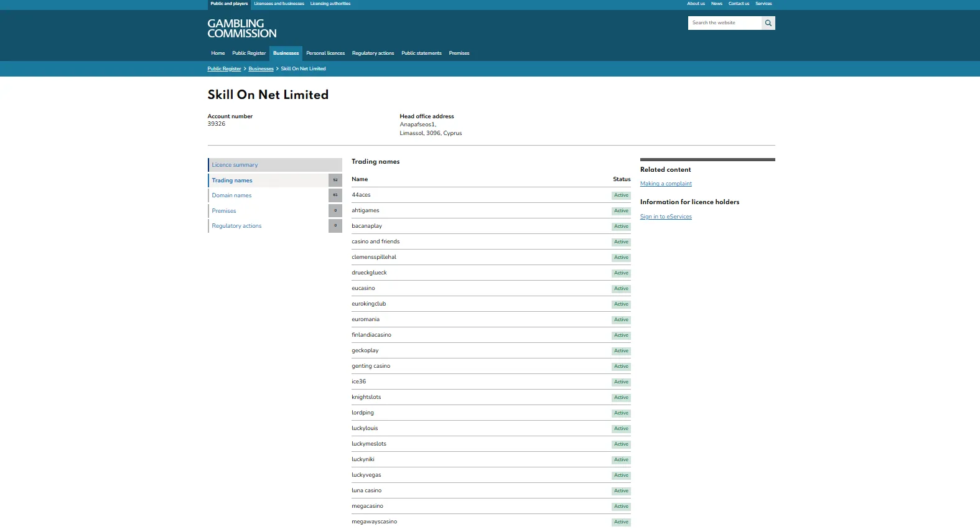Click the Gambling Commission logo
The image size is (980, 529).
pyautogui.click(x=242, y=29)
